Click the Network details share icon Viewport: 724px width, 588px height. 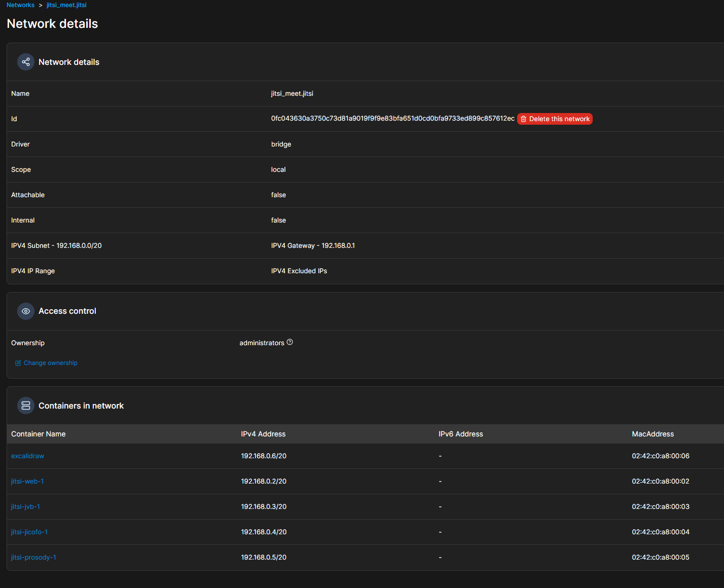26,62
